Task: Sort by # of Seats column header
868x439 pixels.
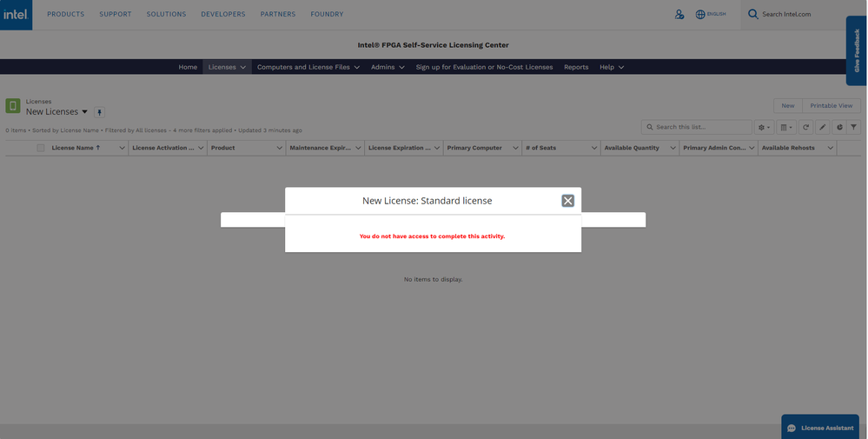Action: point(540,148)
